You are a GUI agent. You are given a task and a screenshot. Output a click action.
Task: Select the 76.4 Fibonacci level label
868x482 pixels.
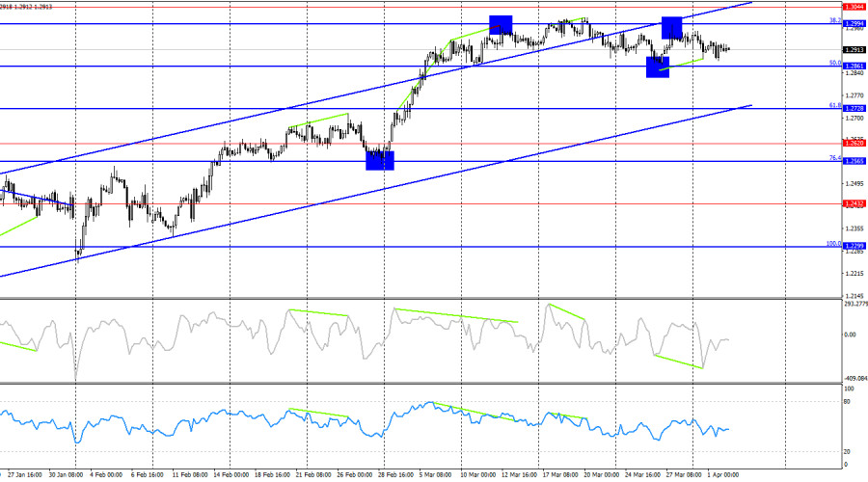pyautogui.click(x=835, y=158)
